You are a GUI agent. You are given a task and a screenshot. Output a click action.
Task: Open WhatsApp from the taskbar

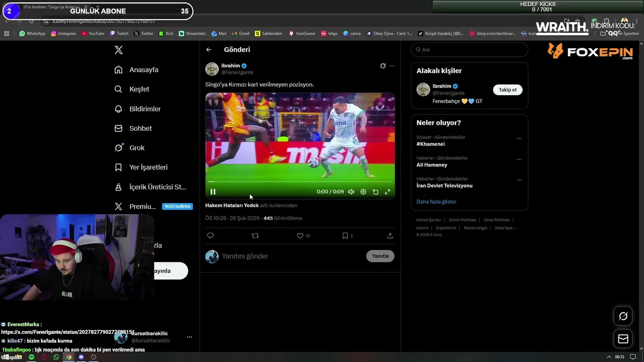(56, 357)
